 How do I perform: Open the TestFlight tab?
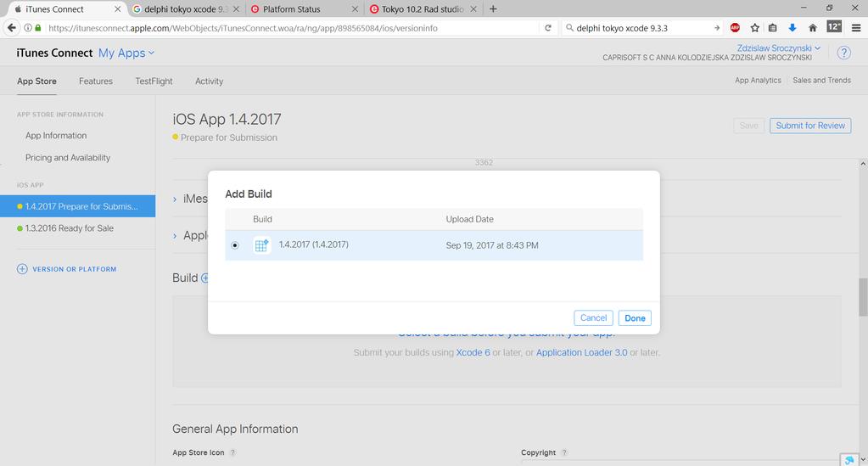154,81
